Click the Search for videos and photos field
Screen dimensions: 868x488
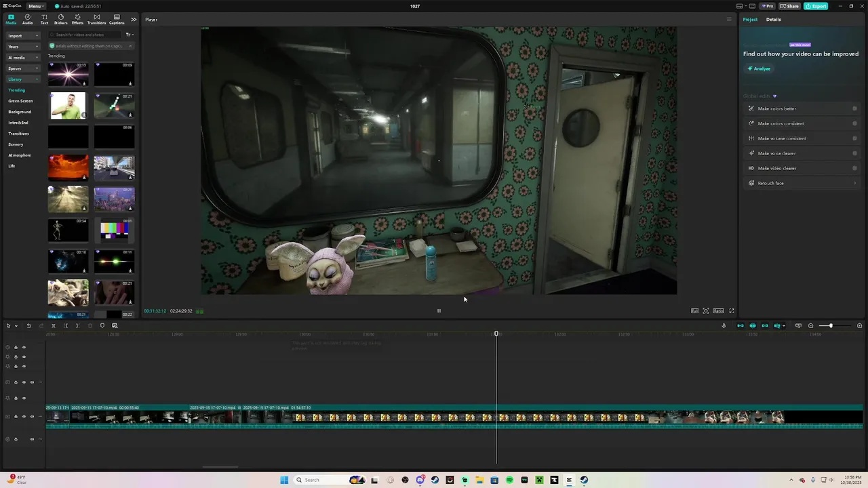click(x=86, y=35)
